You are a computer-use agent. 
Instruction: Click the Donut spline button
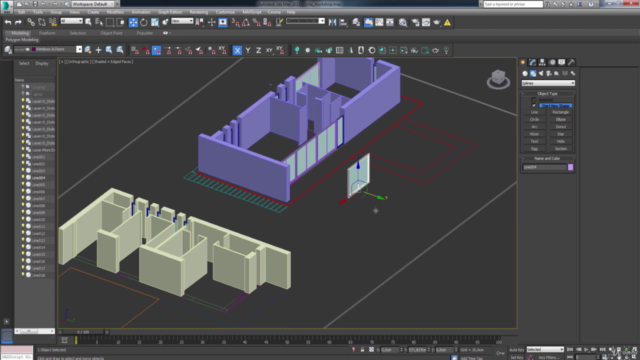560,127
